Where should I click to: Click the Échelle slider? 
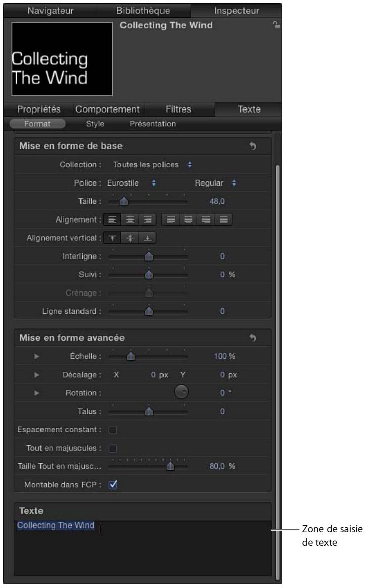coord(148,356)
